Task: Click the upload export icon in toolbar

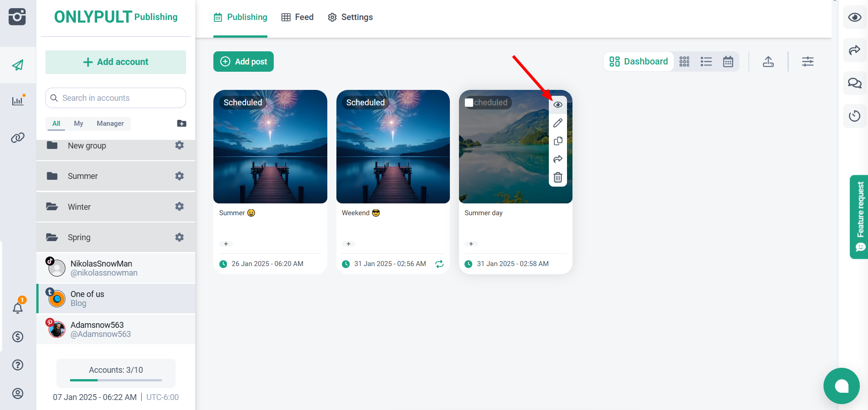Action: click(x=768, y=62)
